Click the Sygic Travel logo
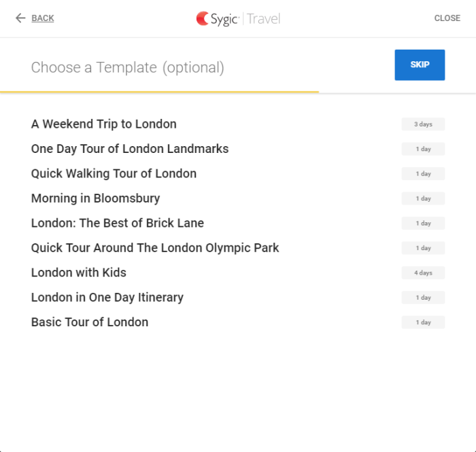The width and height of the screenshot is (476, 452). point(238,18)
